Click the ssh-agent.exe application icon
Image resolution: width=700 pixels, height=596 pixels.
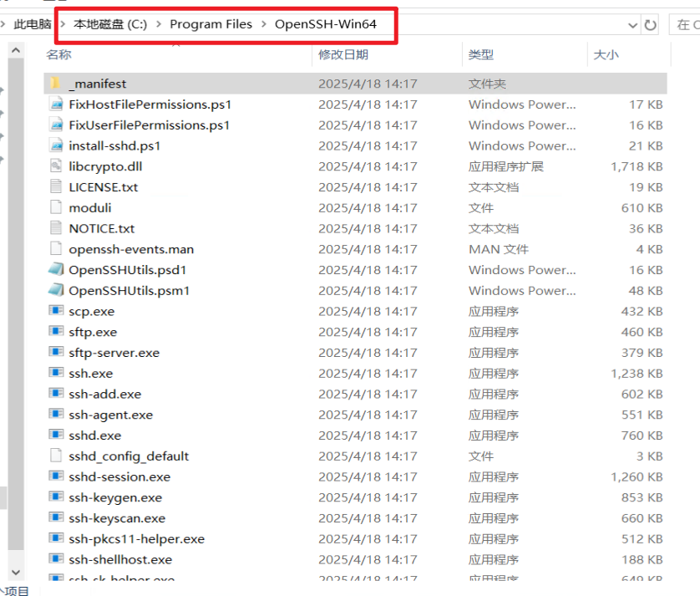point(56,414)
